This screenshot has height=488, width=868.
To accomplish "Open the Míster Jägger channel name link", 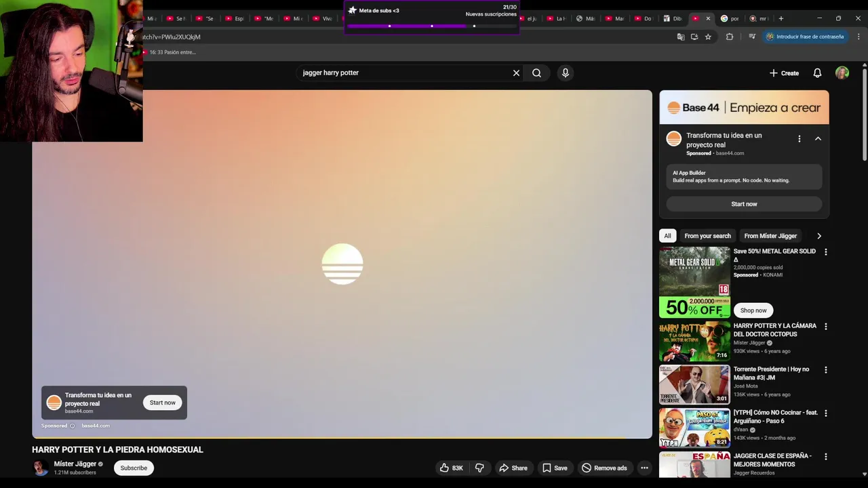I will coord(75,464).
